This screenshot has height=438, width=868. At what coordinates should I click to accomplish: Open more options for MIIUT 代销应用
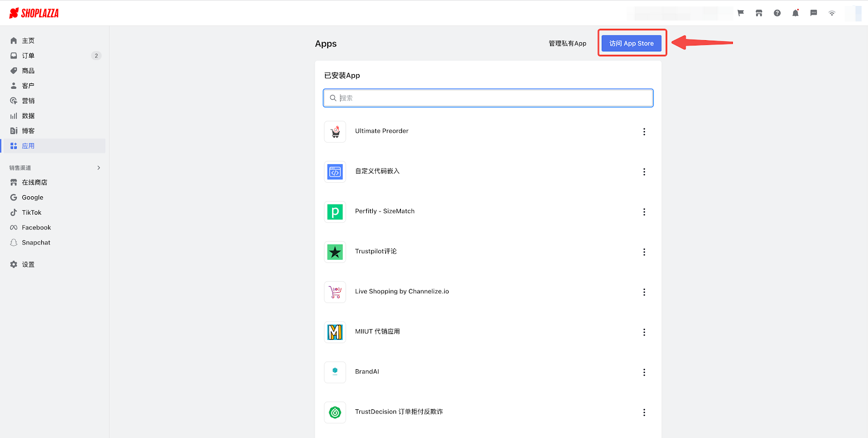tap(644, 332)
